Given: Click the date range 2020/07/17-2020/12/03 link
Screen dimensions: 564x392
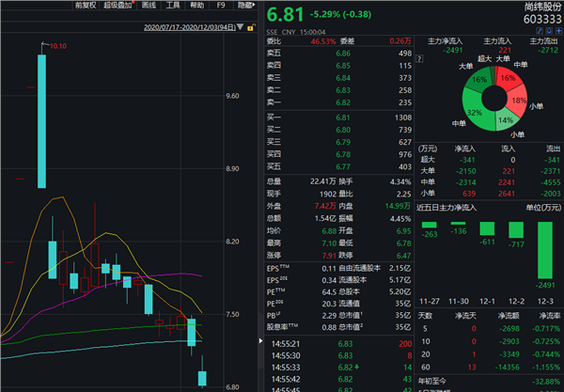Looking at the screenshot, I should (x=190, y=27).
